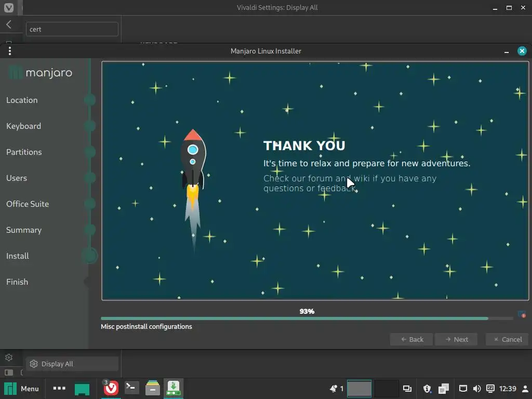Click the rocket illustration in the slideshow
The height and width of the screenshot is (399, 532).
[193, 190]
